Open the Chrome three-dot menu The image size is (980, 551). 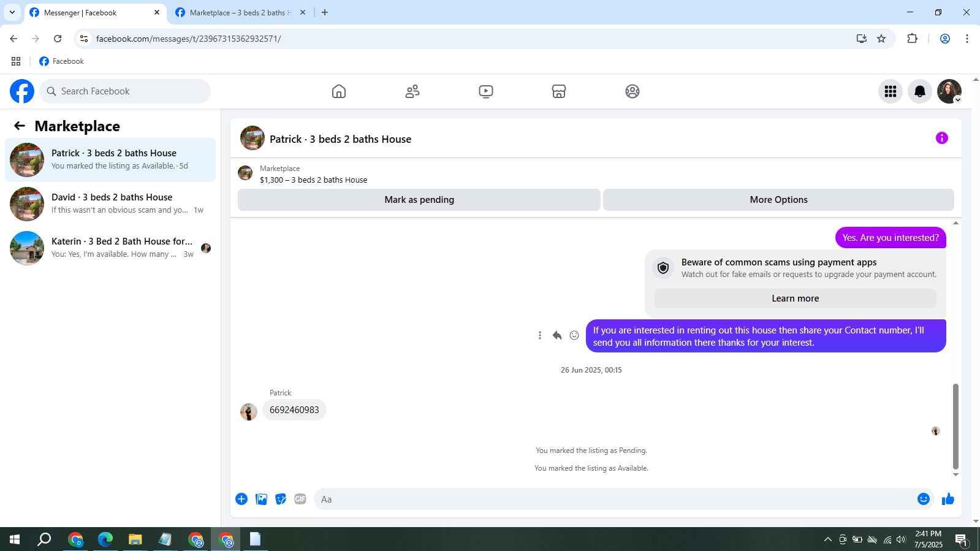[x=967, y=39]
